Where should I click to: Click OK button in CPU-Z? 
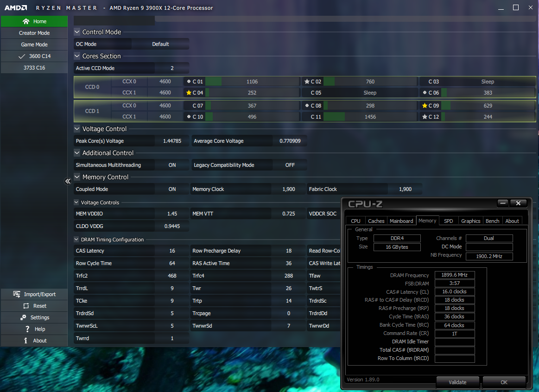(x=504, y=382)
